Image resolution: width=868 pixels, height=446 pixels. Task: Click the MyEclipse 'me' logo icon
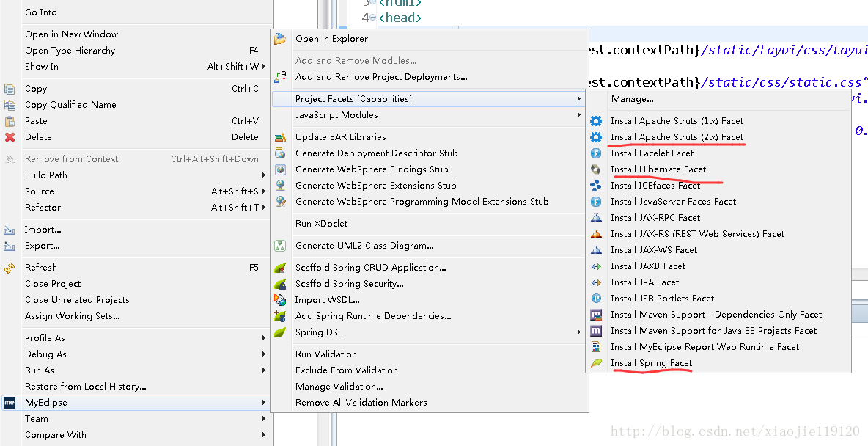[x=10, y=403]
